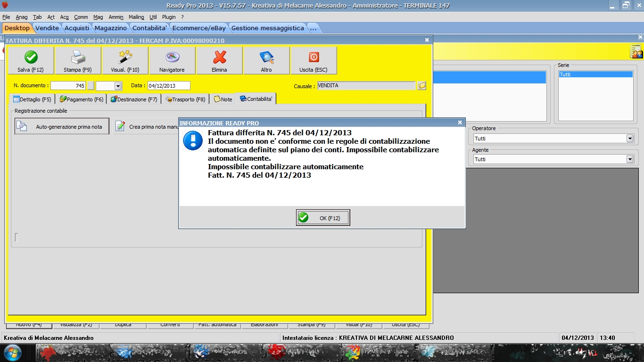
Task: Click the Causale VENDITA field
Action: coord(366,85)
